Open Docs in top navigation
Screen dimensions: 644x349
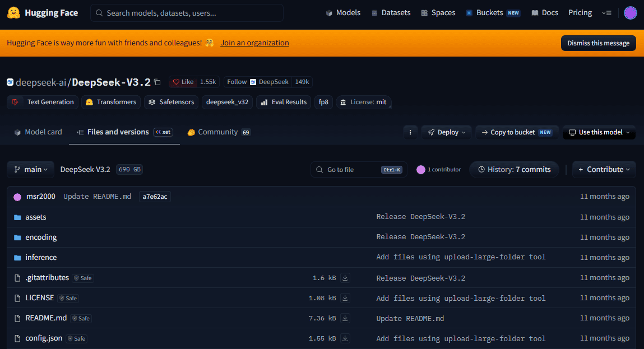point(545,13)
